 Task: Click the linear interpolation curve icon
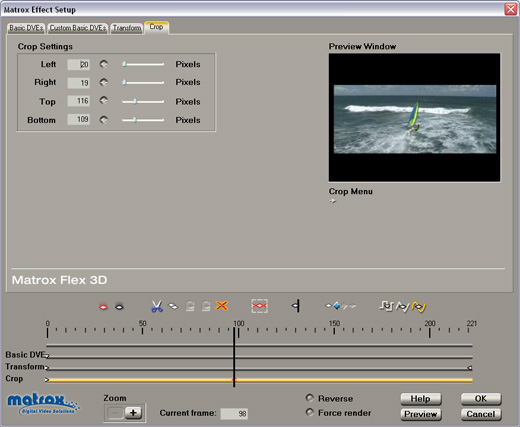point(402,306)
